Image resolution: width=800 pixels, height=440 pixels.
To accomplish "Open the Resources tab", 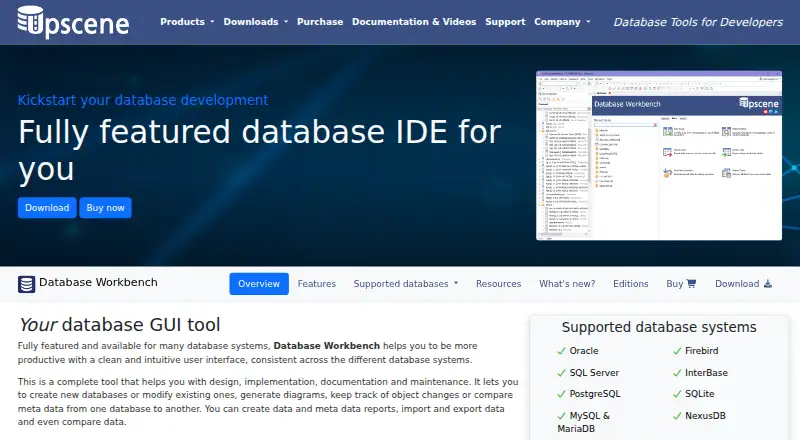I will pyautogui.click(x=498, y=284).
